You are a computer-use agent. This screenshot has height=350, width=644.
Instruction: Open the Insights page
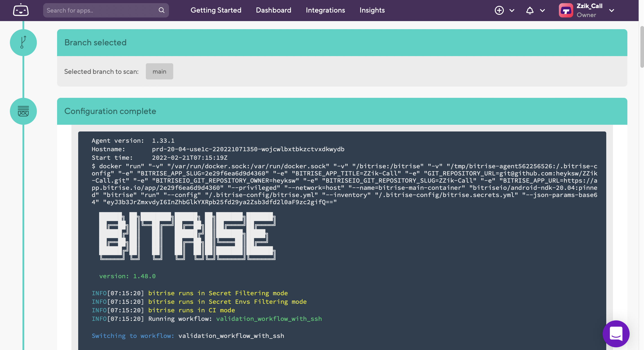click(x=372, y=10)
